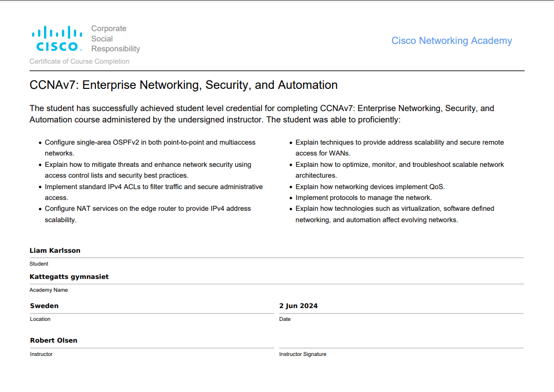
Task: Select the Location value Sweden
Action: pos(44,306)
